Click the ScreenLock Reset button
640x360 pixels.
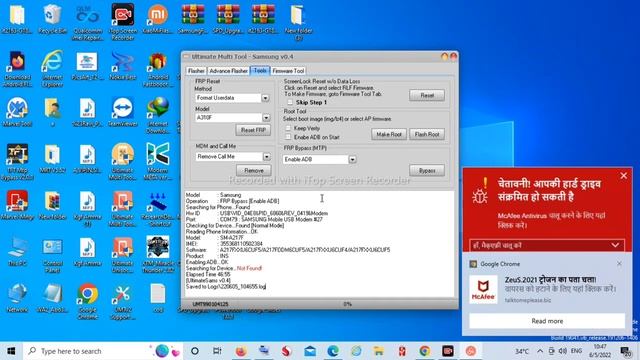pyautogui.click(x=427, y=95)
